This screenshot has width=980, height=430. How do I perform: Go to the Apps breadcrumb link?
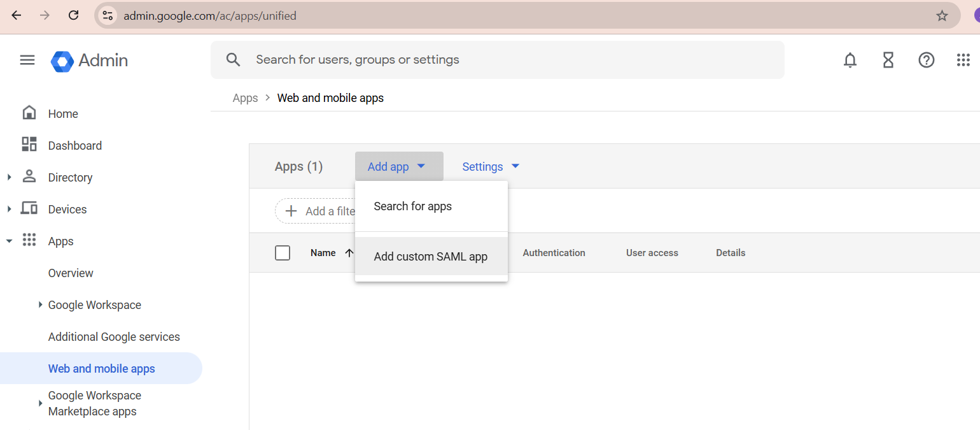(x=245, y=97)
